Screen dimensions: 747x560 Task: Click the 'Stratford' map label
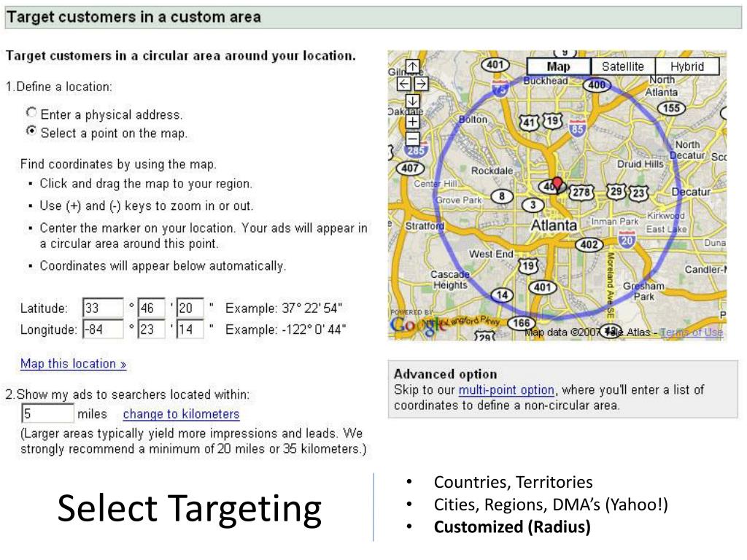point(425,226)
